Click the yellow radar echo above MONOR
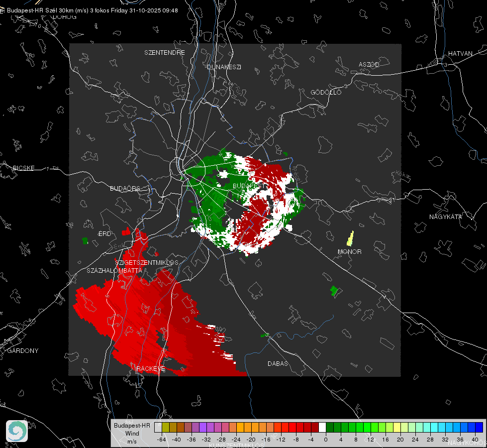This screenshot has height=448, width=487. coord(350,238)
